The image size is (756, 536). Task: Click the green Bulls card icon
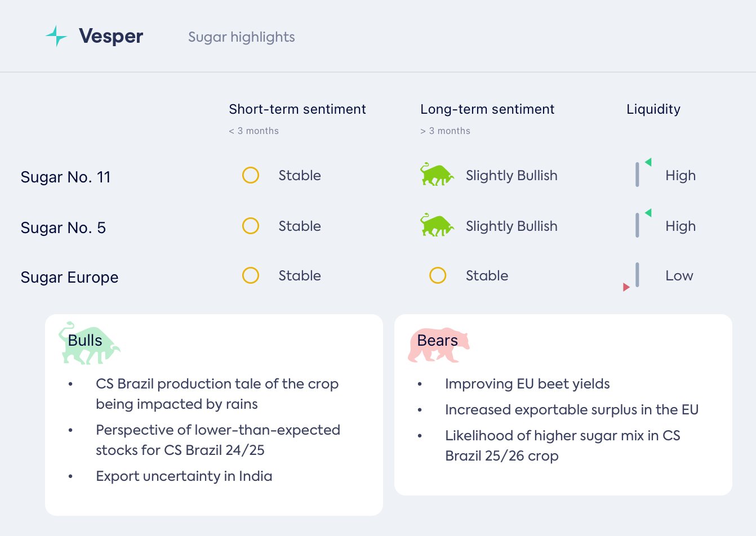pos(89,342)
